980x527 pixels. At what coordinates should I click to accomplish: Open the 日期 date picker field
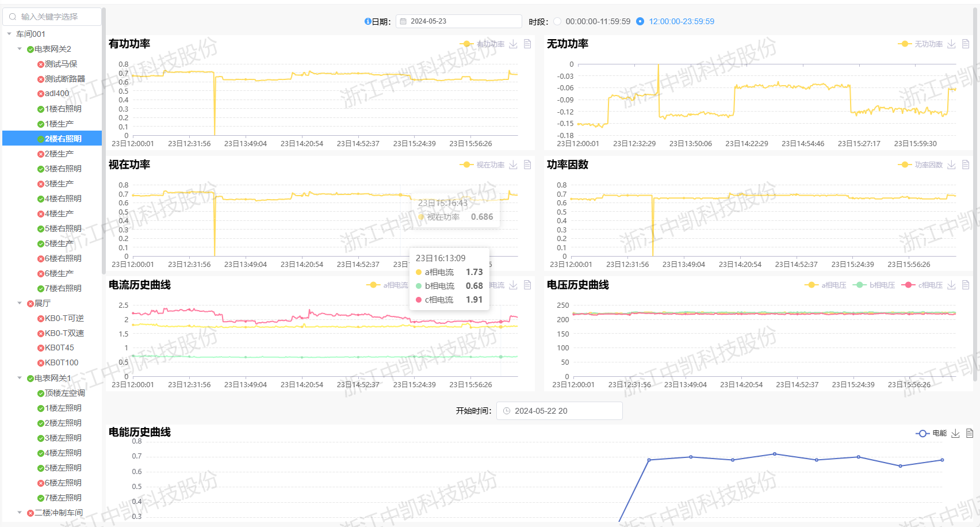[x=458, y=21]
